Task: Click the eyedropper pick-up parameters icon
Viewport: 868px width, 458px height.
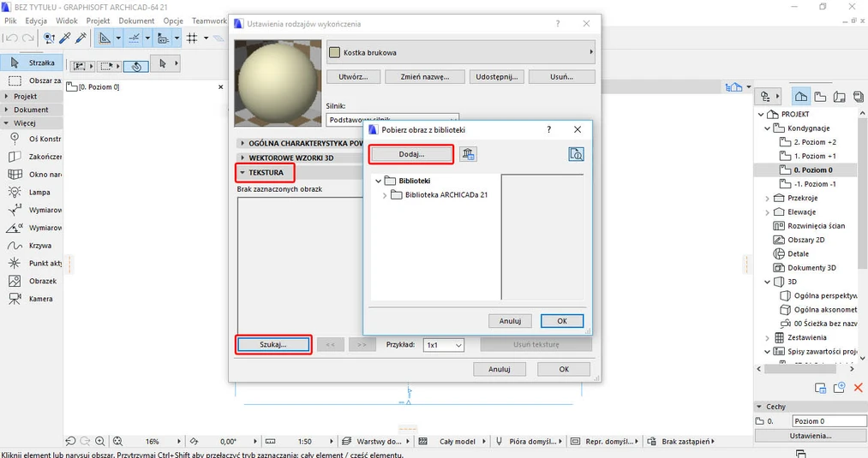Action: pos(65,39)
